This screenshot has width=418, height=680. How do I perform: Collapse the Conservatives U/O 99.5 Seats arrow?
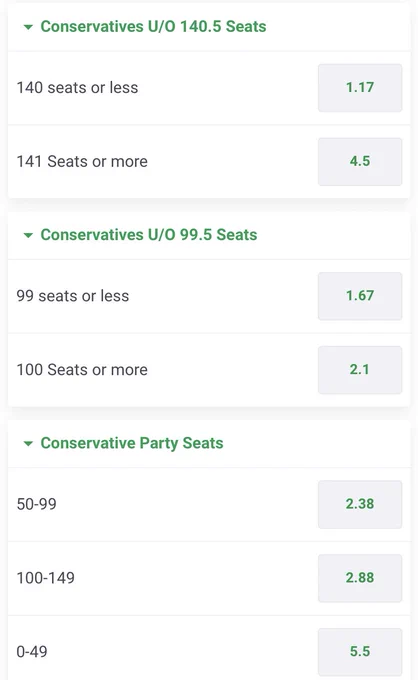28,235
